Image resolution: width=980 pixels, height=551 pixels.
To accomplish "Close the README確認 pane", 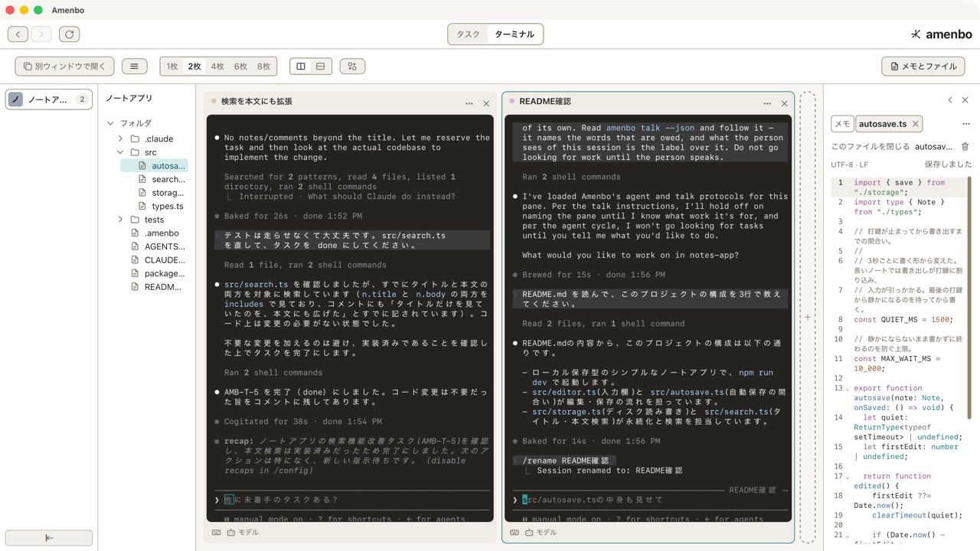I will (x=784, y=103).
